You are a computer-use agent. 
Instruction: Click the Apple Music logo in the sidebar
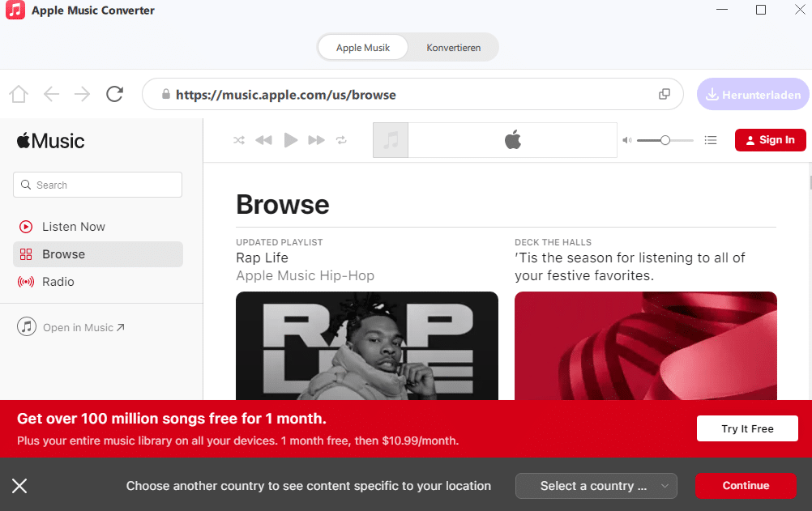tap(51, 141)
